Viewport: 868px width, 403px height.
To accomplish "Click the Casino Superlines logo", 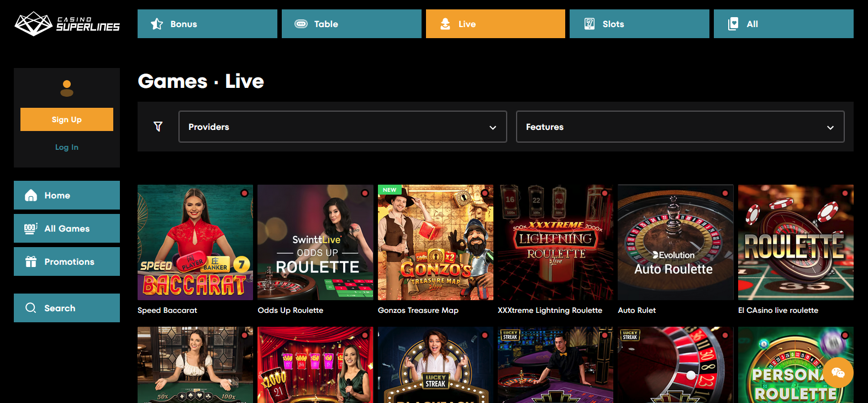I will [67, 24].
